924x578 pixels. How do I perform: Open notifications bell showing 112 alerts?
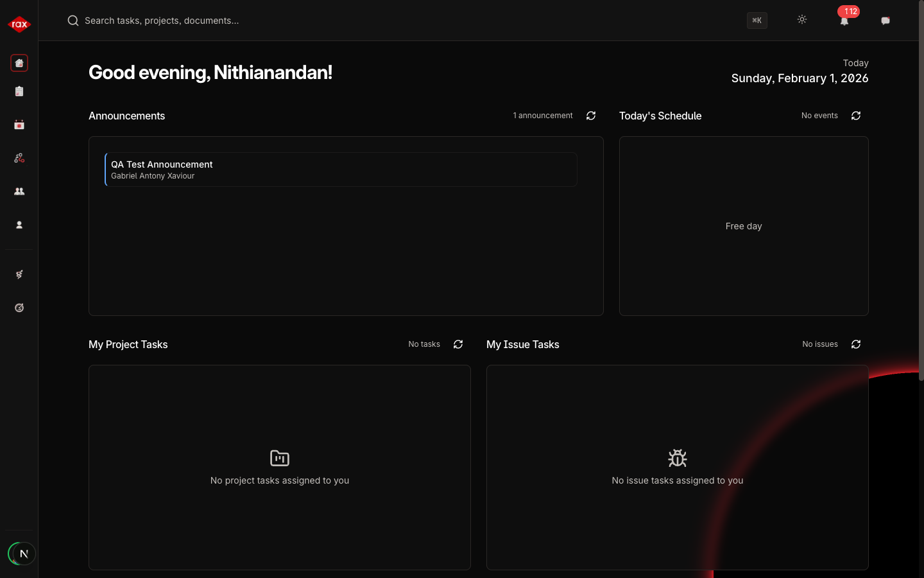[844, 21]
